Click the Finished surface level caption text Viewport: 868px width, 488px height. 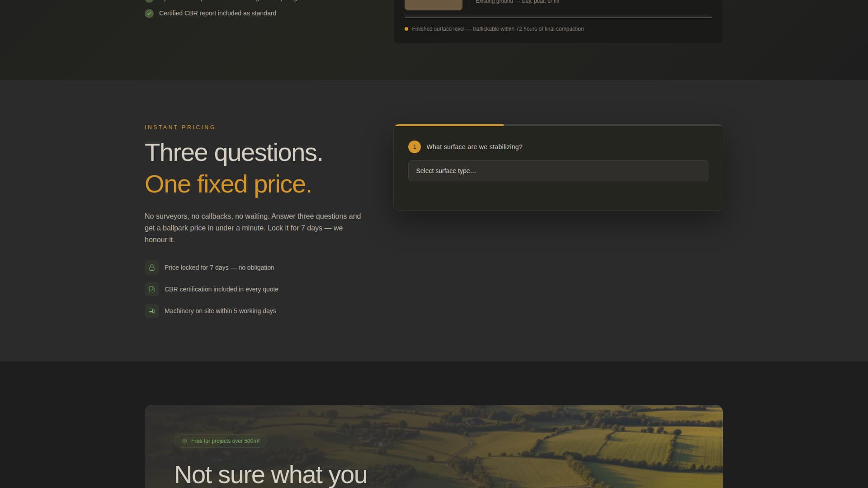point(498,29)
